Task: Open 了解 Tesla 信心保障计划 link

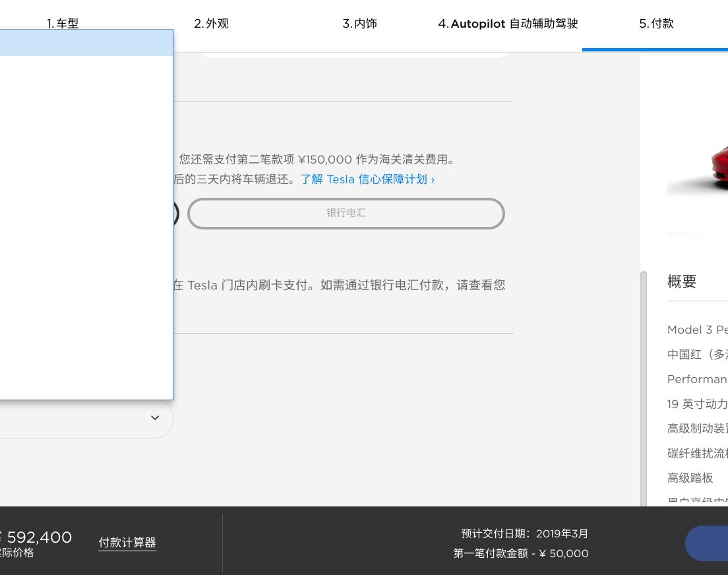Action: click(367, 179)
